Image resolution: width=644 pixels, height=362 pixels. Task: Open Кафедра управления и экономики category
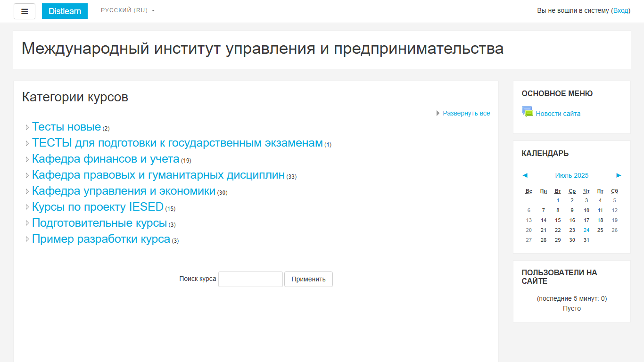[x=124, y=191]
